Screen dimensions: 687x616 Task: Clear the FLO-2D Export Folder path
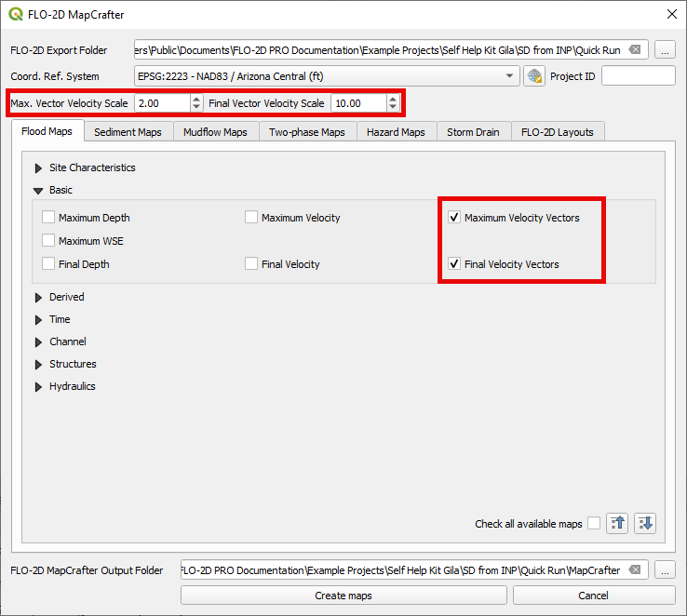[x=635, y=50]
